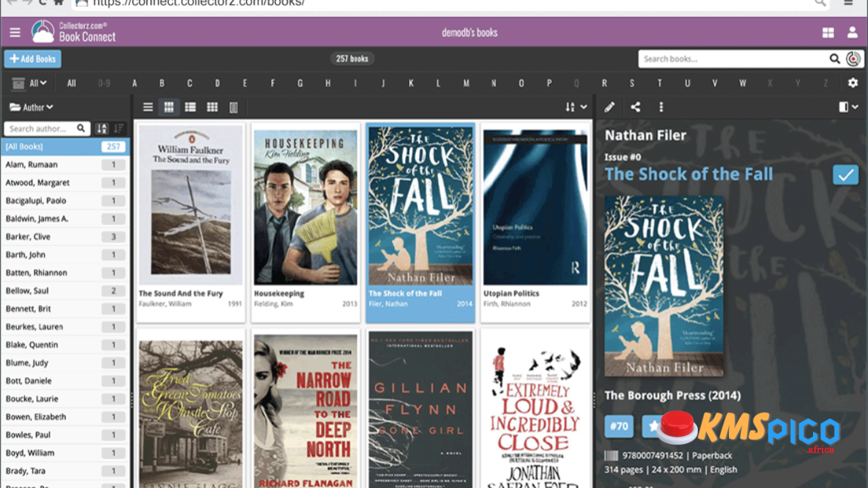Filter books by letter W
Viewport: 868px width, 488px height.
tap(743, 83)
